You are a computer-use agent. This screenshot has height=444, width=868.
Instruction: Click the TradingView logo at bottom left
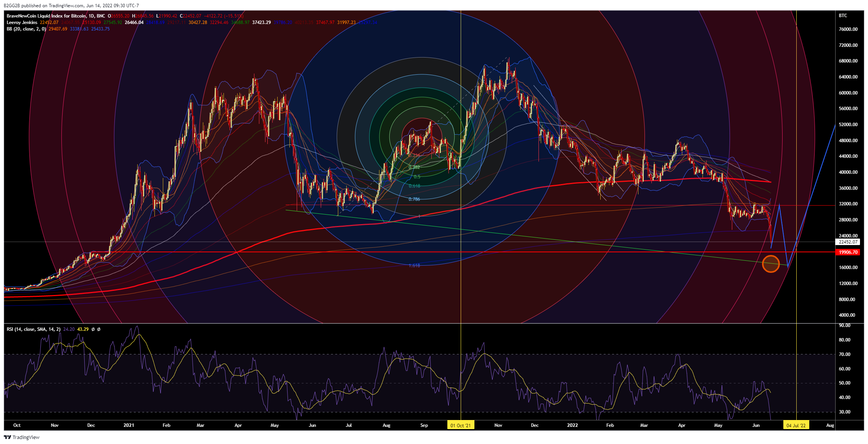[x=22, y=437]
